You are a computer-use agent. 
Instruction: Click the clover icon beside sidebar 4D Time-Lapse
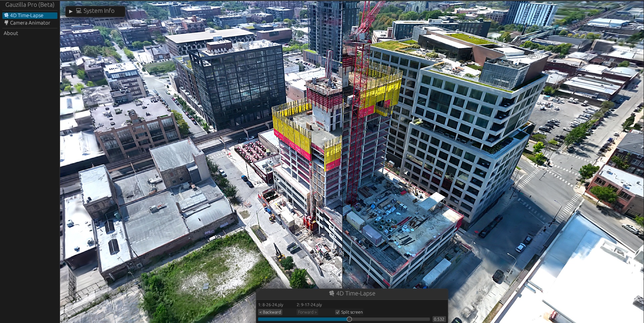6,15
